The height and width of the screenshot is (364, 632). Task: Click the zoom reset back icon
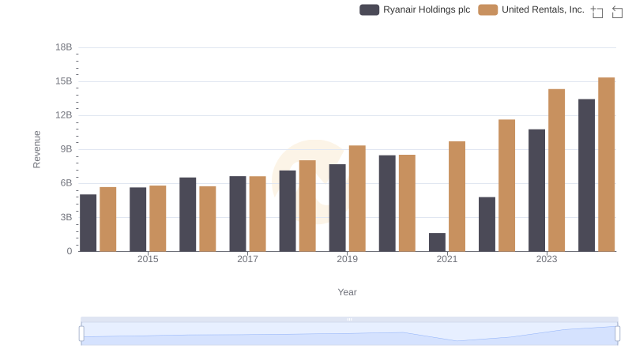tap(617, 12)
